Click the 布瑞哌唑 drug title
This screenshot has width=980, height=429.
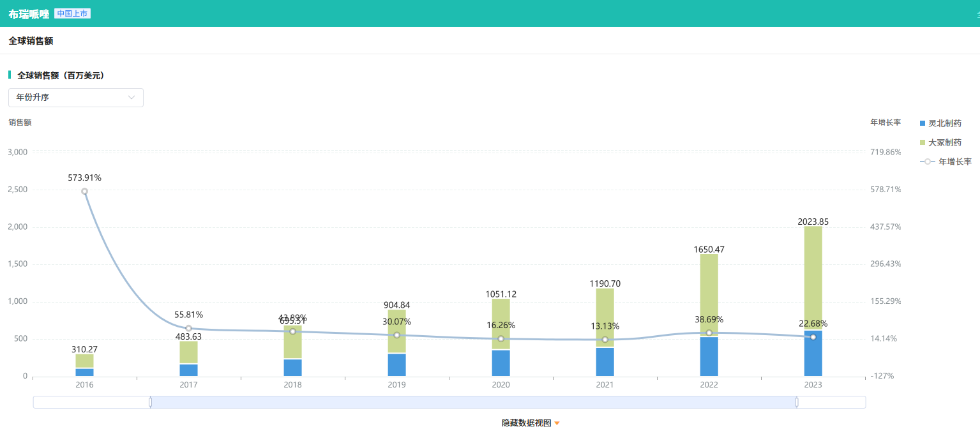[x=29, y=13]
